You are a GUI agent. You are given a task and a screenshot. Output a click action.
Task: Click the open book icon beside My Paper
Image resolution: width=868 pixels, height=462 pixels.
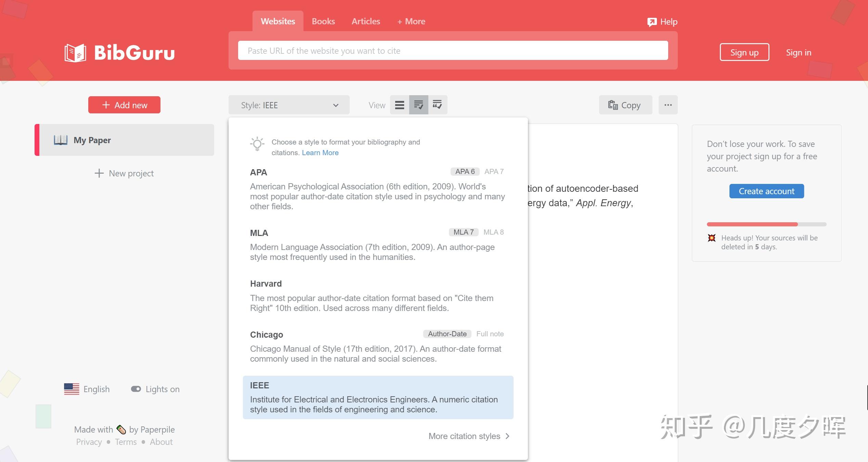pyautogui.click(x=61, y=140)
